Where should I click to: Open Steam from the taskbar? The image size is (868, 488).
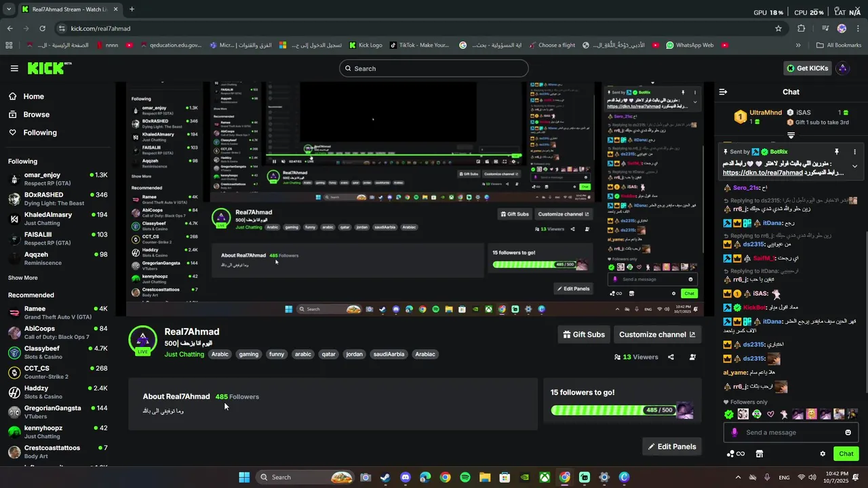[x=385, y=477]
